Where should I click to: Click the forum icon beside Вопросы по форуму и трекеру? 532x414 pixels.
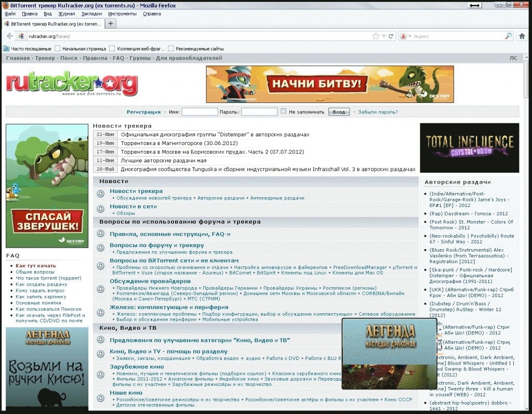[x=100, y=248]
